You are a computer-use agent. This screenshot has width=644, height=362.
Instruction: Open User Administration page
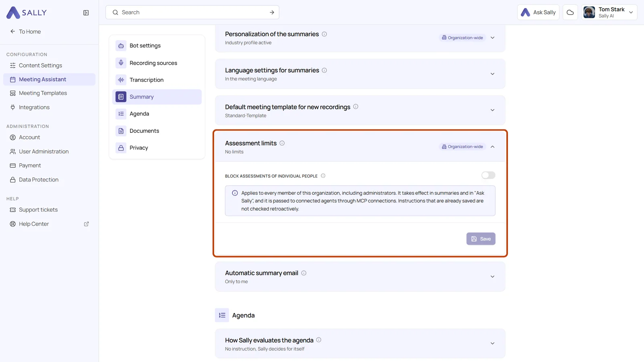(49, 152)
